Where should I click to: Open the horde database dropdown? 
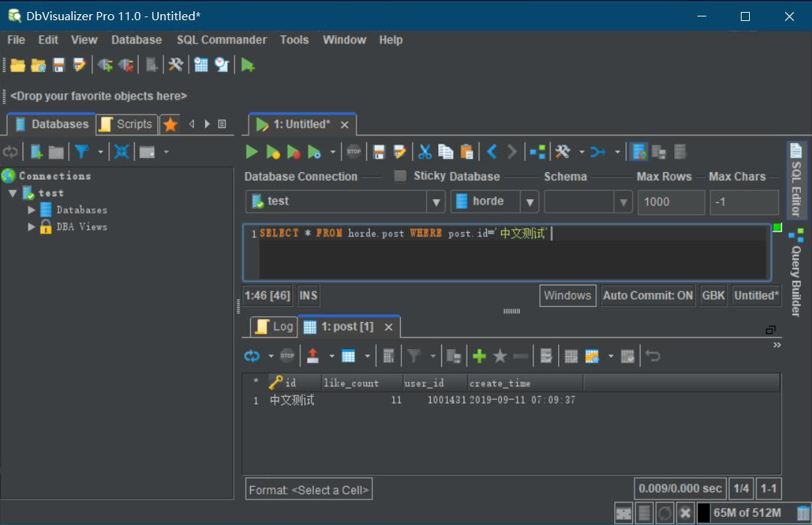[530, 202]
